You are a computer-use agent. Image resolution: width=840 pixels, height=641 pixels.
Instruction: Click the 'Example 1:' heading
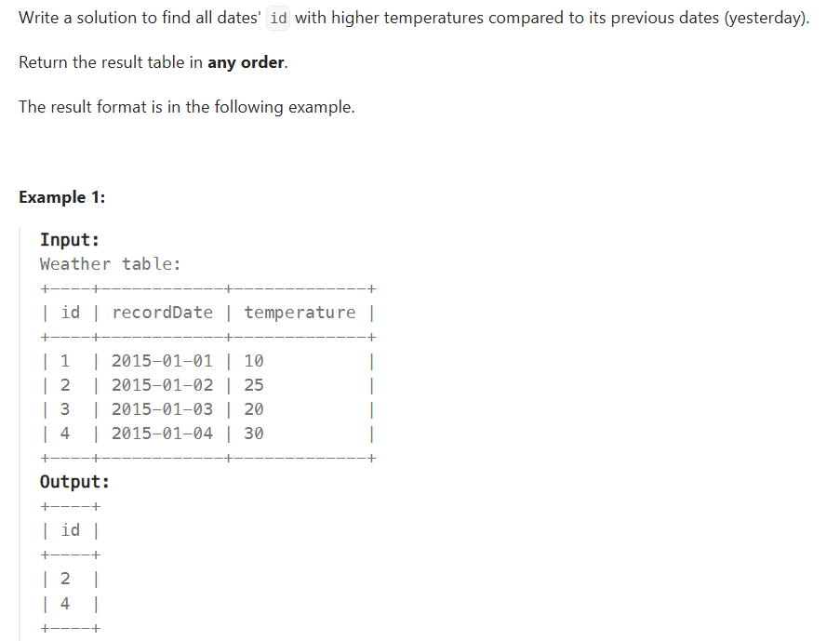(62, 197)
